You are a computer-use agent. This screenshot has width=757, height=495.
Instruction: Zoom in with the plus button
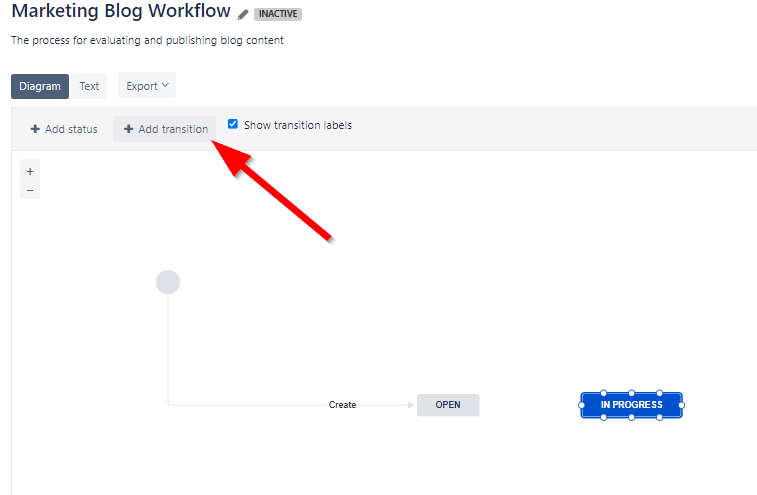(30, 171)
